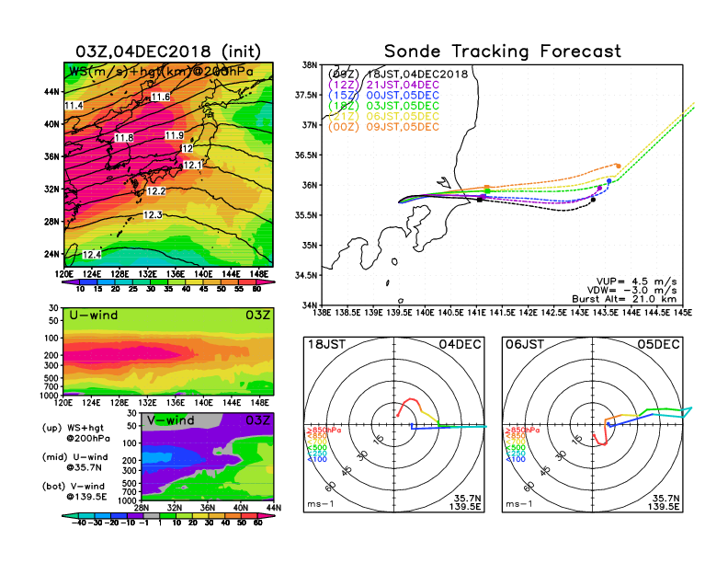The height and width of the screenshot is (563, 728).
Task: Click the 'Sonde Tracking Forecast' heading
Action: pyautogui.click(x=503, y=52)
